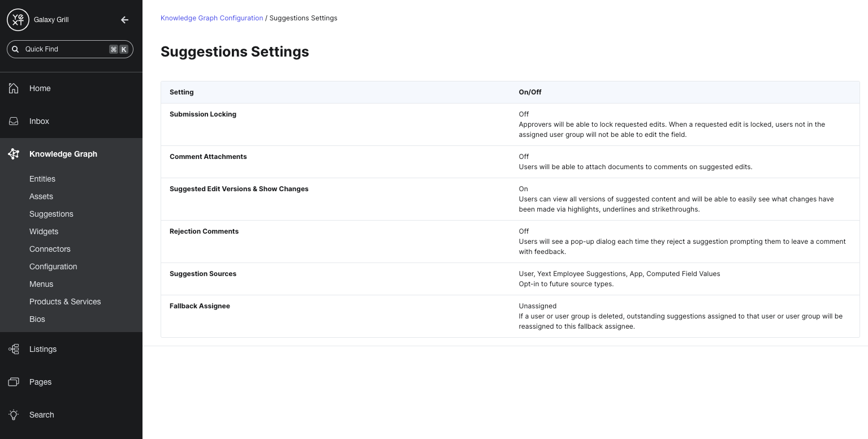Select the Knowledge Graph graph icon
This screenshot has width=868, height=439.
pos(13,154)
